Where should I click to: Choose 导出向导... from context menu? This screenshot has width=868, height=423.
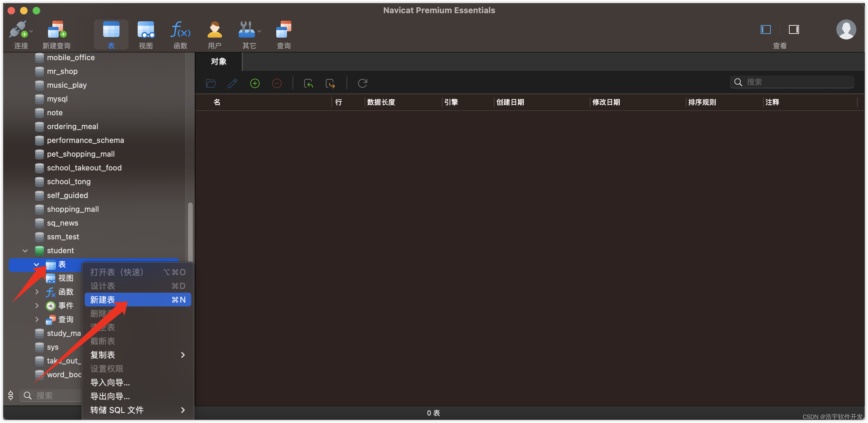138,396
